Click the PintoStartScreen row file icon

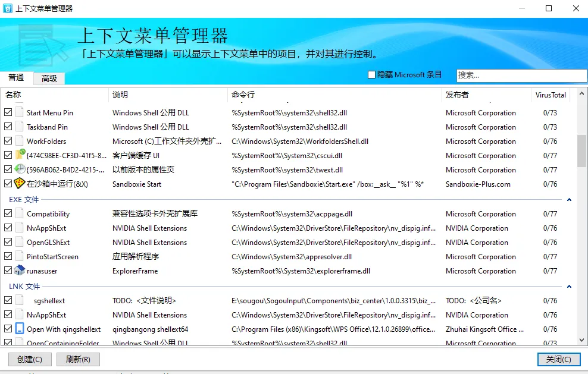(19, 256)
